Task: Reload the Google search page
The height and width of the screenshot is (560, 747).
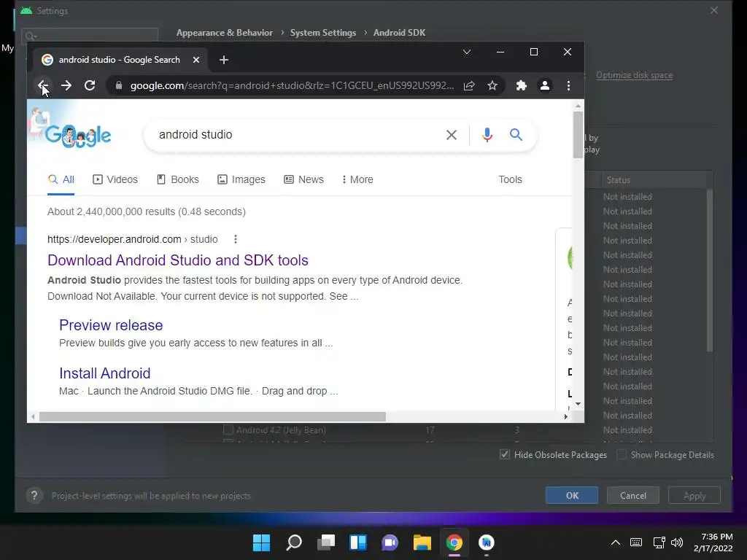Action: (90, 86)
